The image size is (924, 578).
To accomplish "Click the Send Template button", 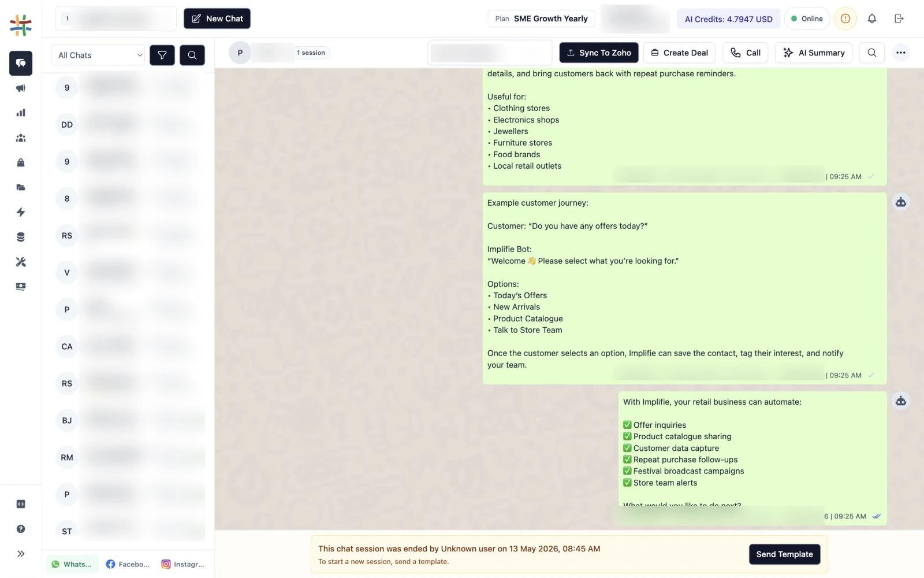I will coord(784,554).
